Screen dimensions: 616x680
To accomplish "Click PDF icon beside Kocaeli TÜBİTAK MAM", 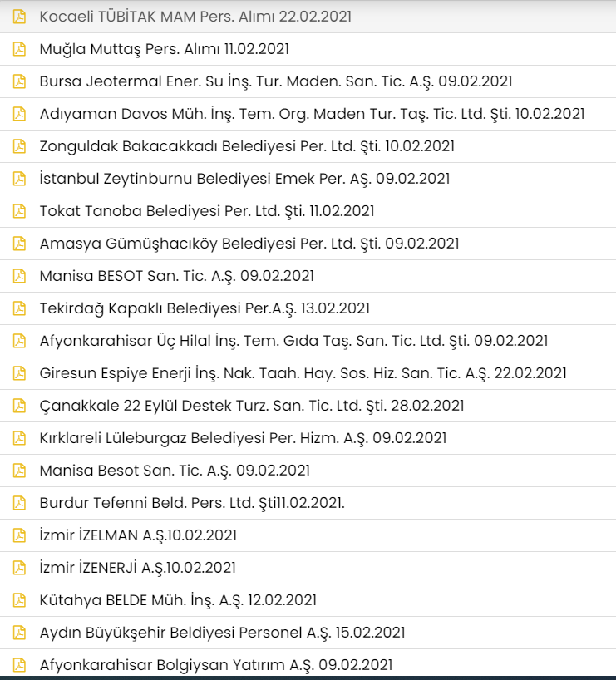I will click(19, 17).
